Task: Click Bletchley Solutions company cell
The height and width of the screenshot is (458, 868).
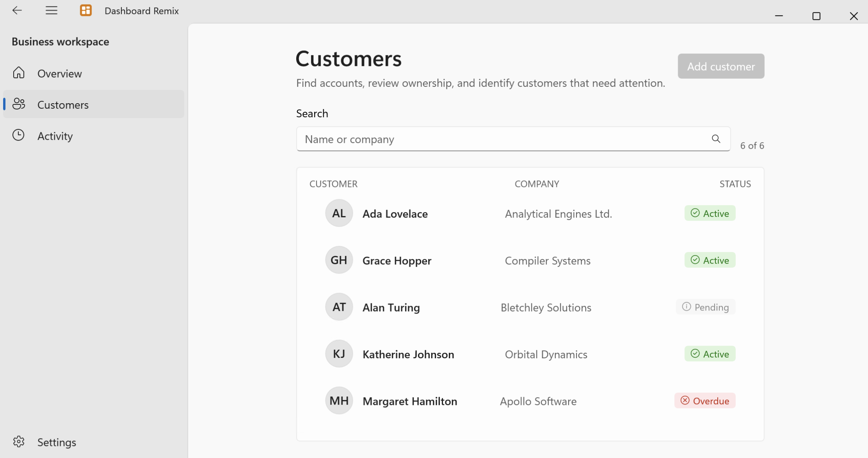Action: 546,307
